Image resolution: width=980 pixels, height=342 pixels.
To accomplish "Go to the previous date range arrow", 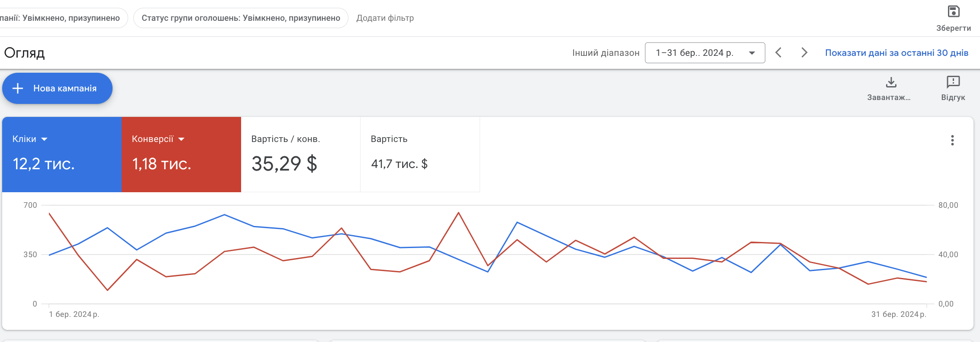I will click(x=778, y=53).
